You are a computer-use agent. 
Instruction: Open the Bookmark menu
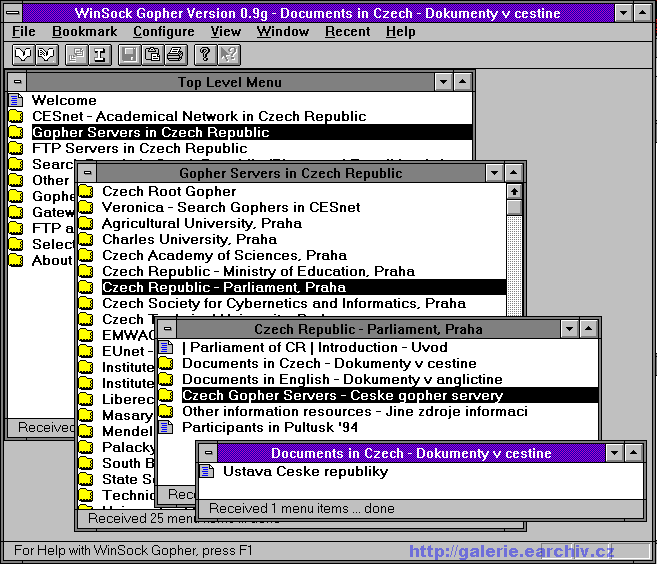(x=85, y=31)
